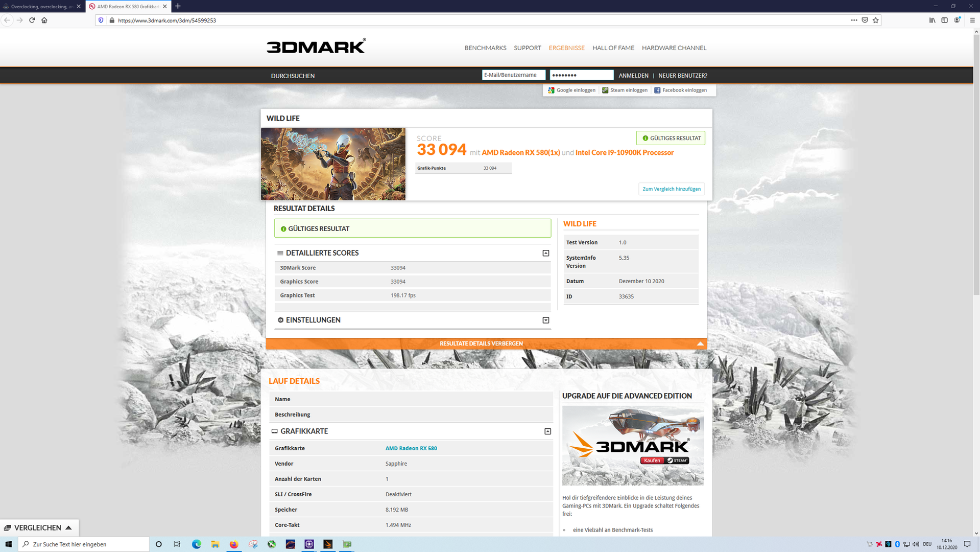This screenshot has height=552, width=980.
Task: Open the AMD Radeon RX 580 Grafikkarte link
Action: click(x=411, y=448)
